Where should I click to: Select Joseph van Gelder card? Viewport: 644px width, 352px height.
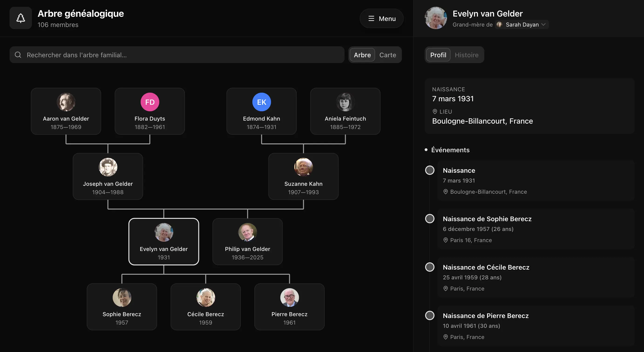[108, 176]
